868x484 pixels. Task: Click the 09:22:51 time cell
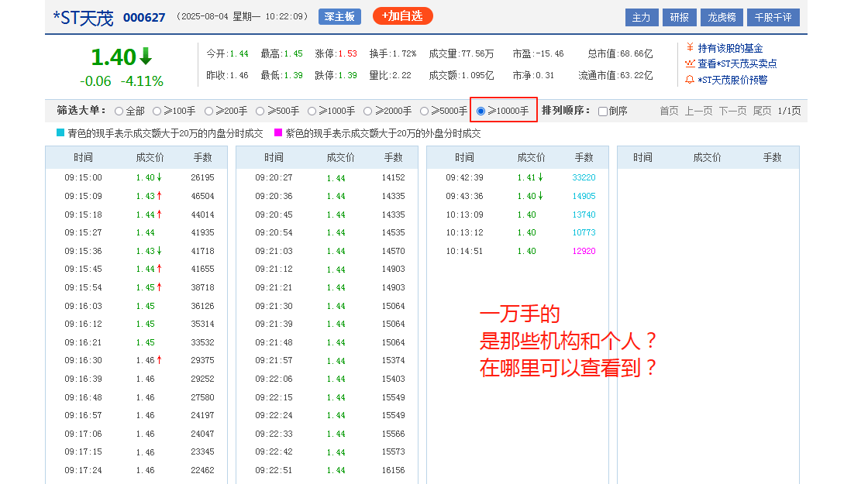(274, 470)
